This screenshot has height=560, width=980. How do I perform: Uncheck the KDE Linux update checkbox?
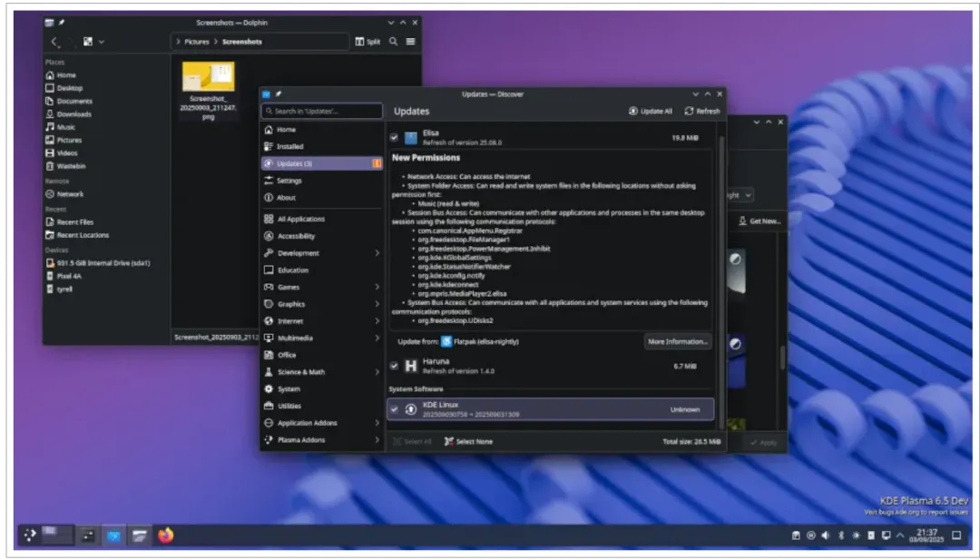coord(394,409)
